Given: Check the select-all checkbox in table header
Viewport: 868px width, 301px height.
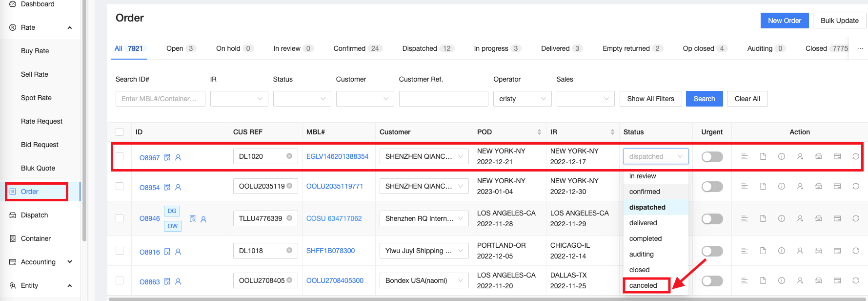Looking at the screenshot, I should (120, 132).
